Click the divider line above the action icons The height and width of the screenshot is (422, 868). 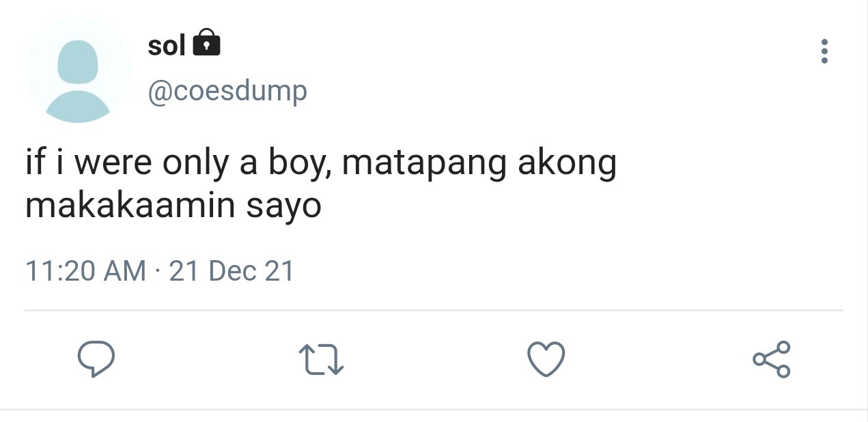434,311
